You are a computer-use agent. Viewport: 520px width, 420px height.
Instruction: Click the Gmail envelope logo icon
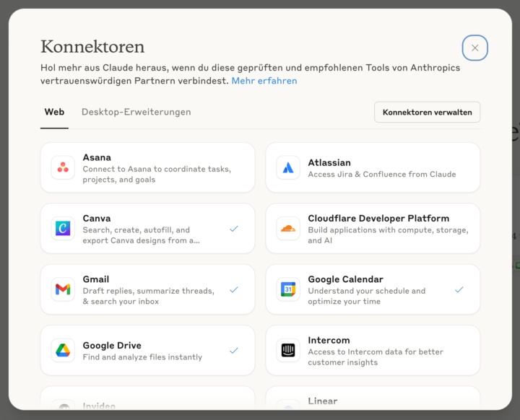tap(63, 289)
